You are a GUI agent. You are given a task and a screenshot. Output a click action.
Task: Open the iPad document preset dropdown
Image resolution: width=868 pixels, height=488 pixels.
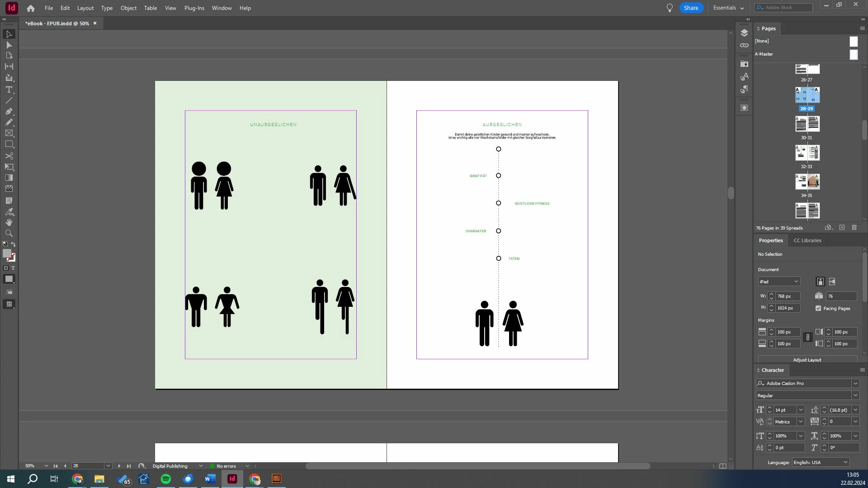coord(778,282)
